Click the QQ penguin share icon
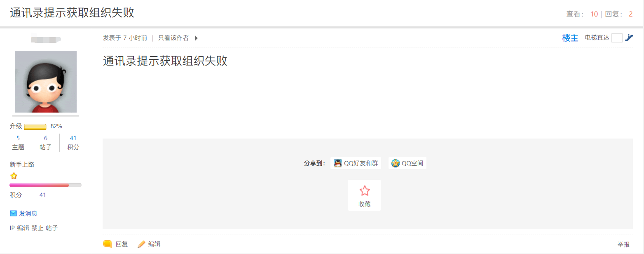This screenshot has height=254, width=644. click(338, 163)
